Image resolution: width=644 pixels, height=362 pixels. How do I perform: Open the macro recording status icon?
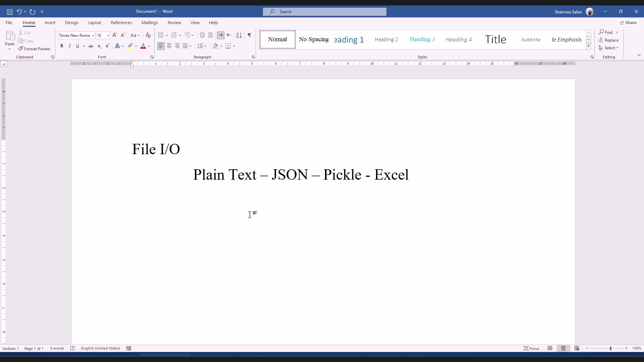click(x=129, y=349)
